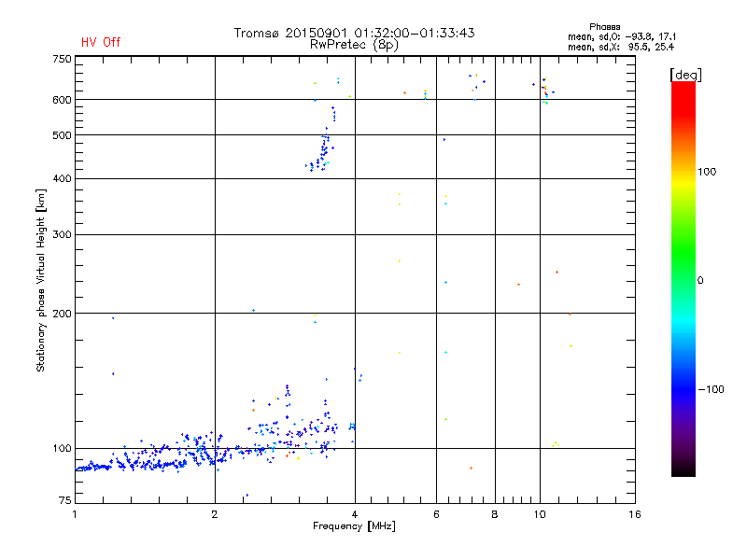Click the 100 label beside colorbar
The image size is (747, 560).
(x=707, y=172)
